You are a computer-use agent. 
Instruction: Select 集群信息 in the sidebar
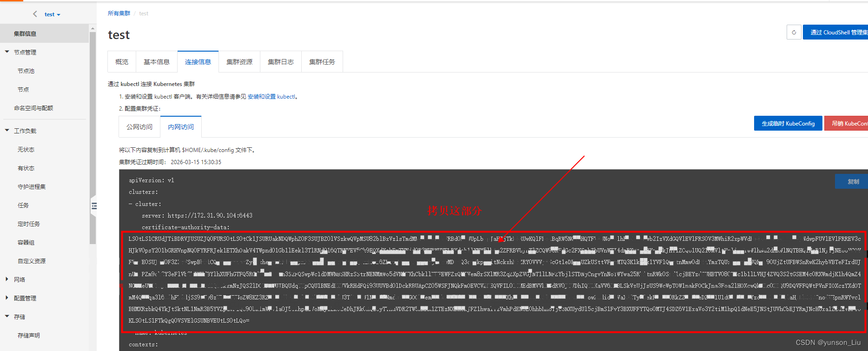click(x=44, y=33)
